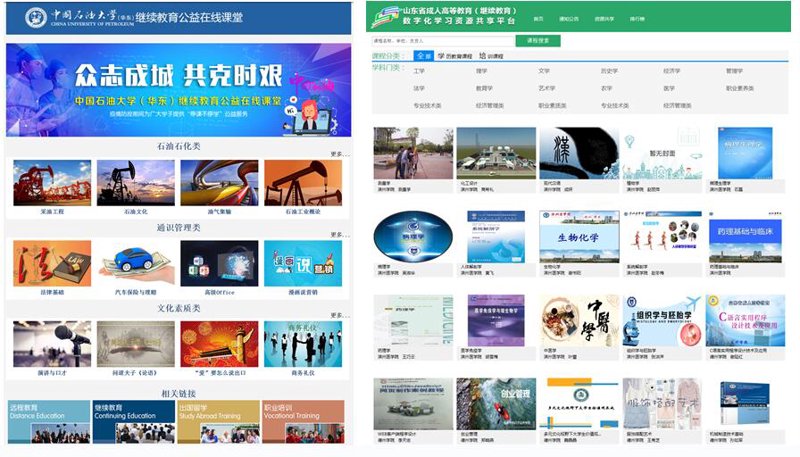Image resolution: width=800 pixels, height=457 pixels.
Task: Open the 汽车保险与理赔 course thumbnail
Action: [136, 263]
